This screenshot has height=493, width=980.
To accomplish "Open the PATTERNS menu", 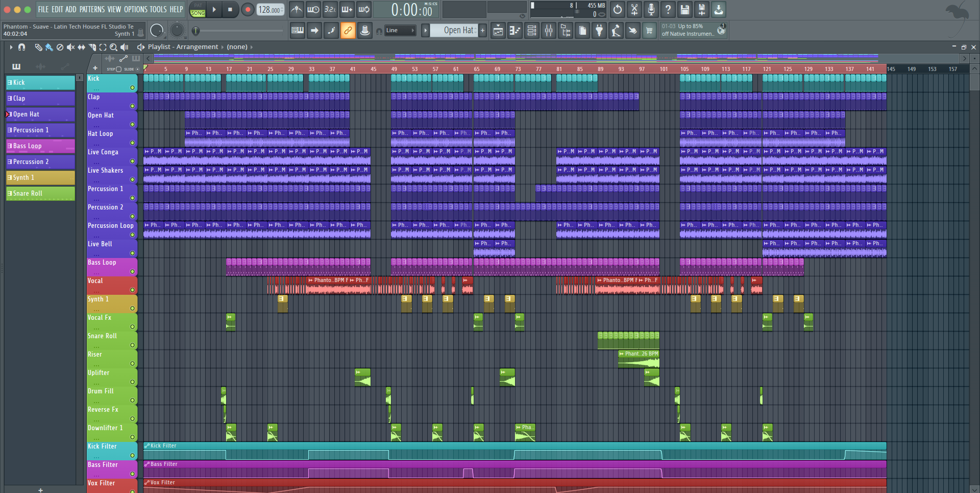I will click(x=92, y=10).
